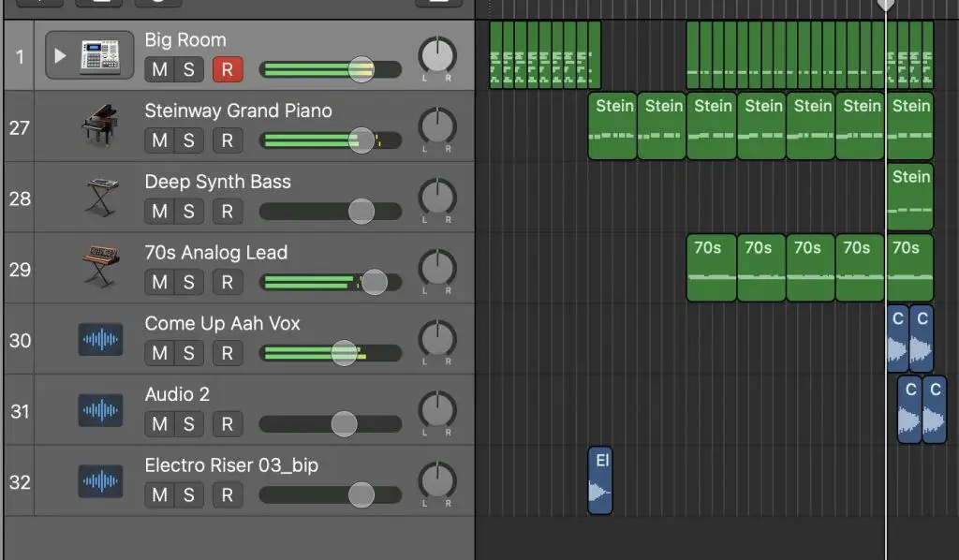Screen dimensions: 959x560
Task: Click the 70s Analog Lead volume slider handle
Action: pos(375,283)
